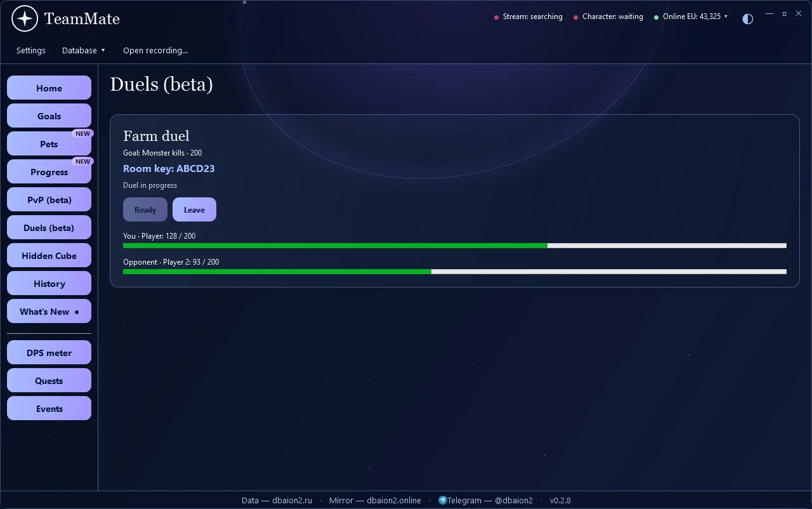Leave the Farm duel

pos(194,209)
